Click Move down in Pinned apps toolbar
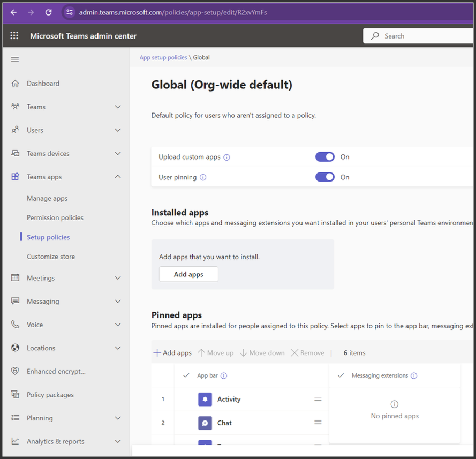The width and height of the screenshot is (476, 459). (x=262, y=353)
